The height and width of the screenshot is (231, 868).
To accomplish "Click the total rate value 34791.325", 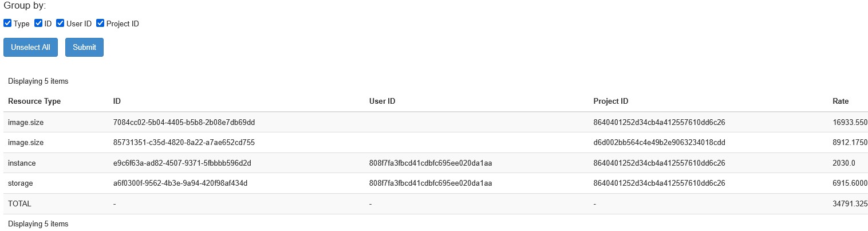I will 850,204.
